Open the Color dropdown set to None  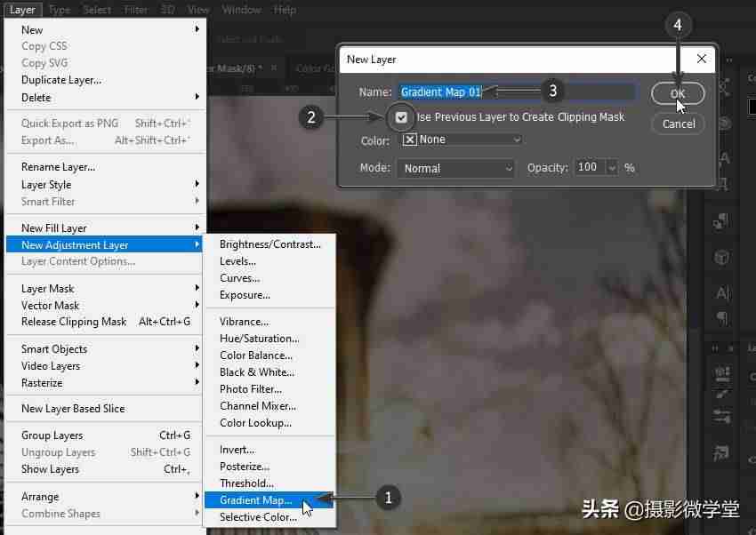tap(462, 140)
